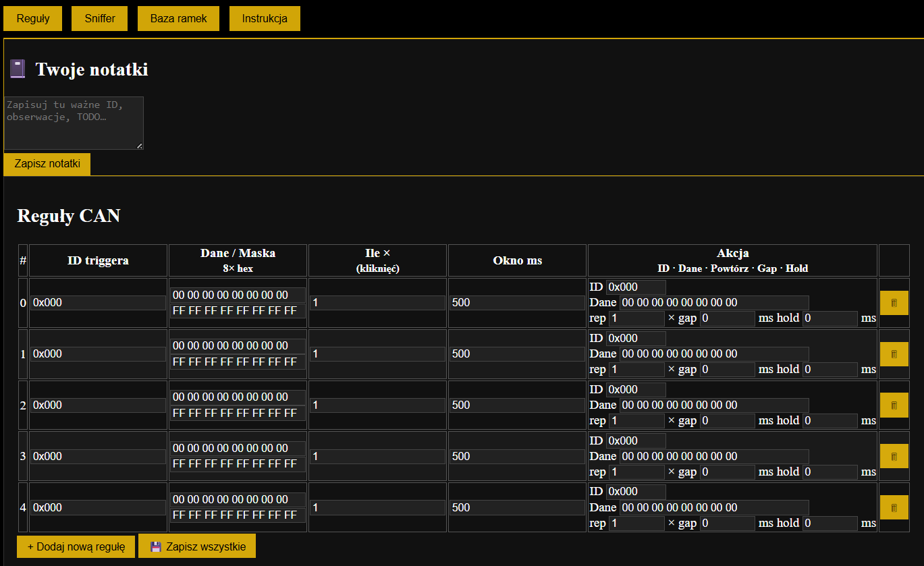Go to the Instrukcja tab
The image size is (924, 566).
[265, 19]
